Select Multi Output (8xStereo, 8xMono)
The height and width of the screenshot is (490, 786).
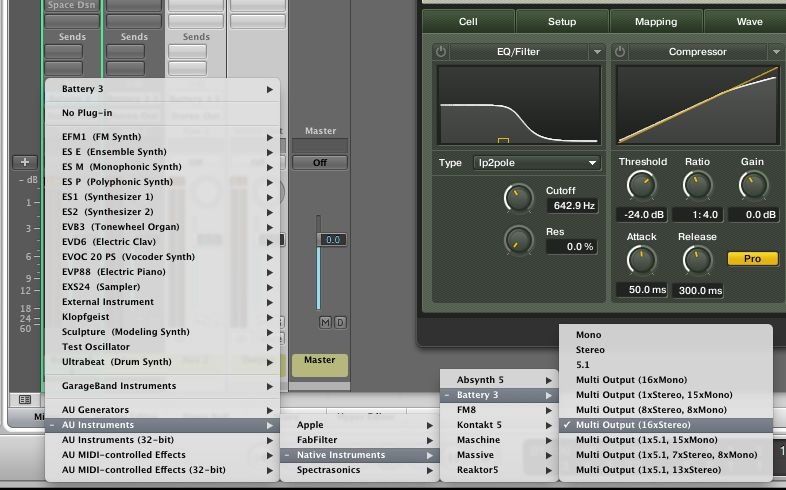(x=666, y=410)
